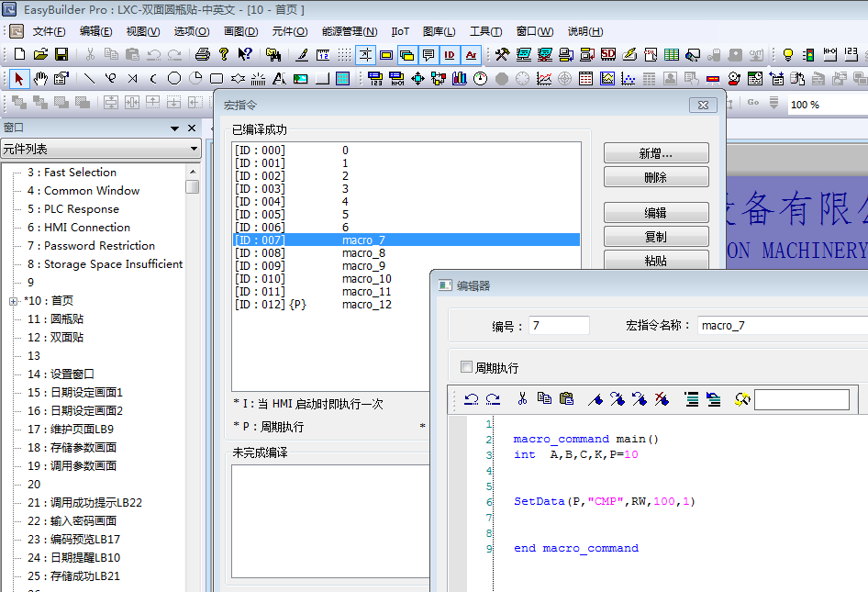Click the clear bookmarks red X flag
The width and height of the screenshot is (868, 592).
[662, 399]
